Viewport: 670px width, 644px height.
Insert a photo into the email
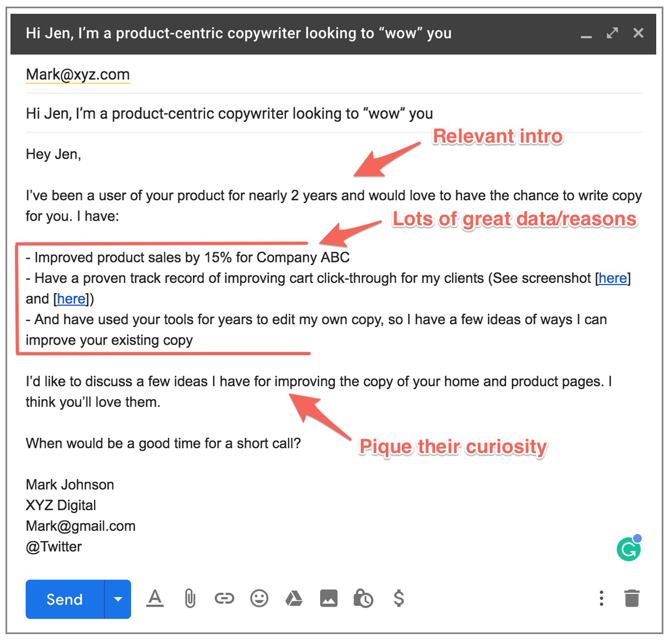pyautogui.click(x=328, y=598)
